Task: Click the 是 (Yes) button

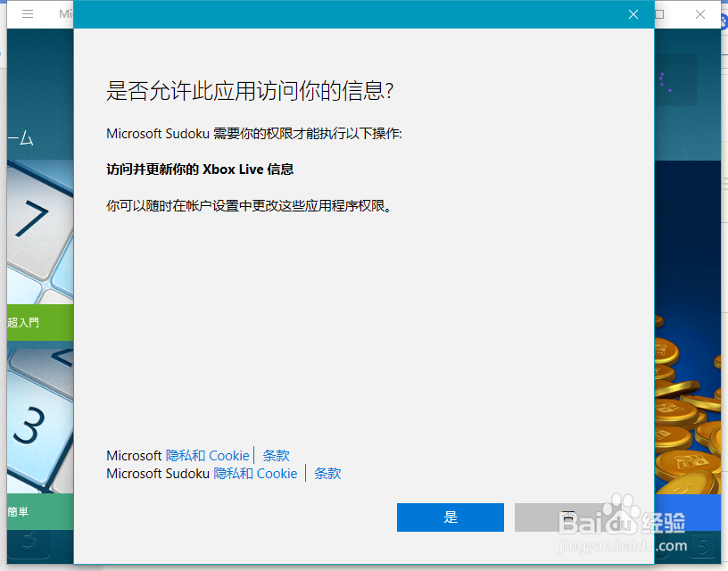Action: pos(450,517)
